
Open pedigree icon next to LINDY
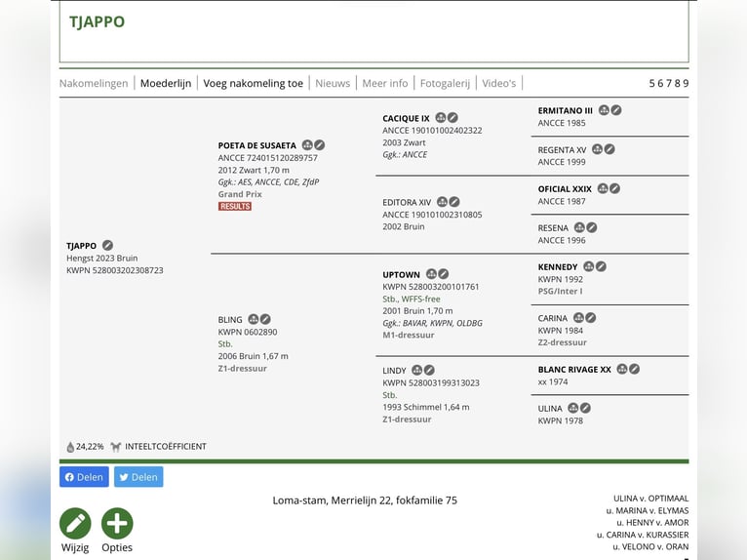point(416,370)
